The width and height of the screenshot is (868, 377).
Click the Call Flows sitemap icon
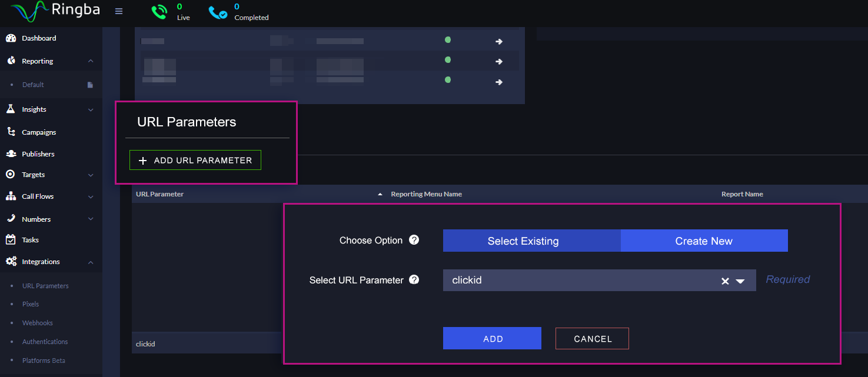pos(11,196)
